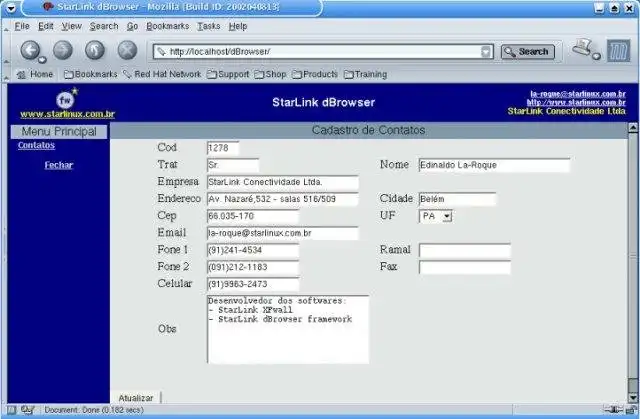
Task: Click the location bar page proxy icon
Action: [161, 51]
